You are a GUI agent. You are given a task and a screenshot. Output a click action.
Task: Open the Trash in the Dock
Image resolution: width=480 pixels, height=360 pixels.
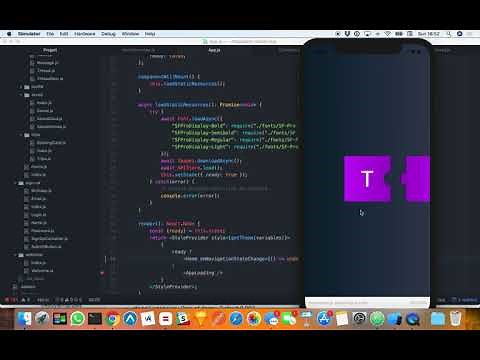[x=456, y=319]
